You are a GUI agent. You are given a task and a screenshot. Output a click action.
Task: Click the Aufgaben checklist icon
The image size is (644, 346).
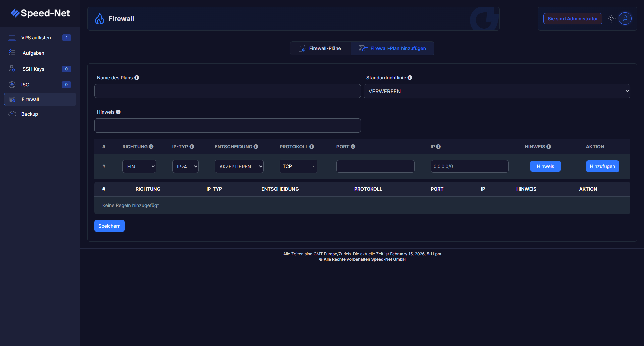12,53
